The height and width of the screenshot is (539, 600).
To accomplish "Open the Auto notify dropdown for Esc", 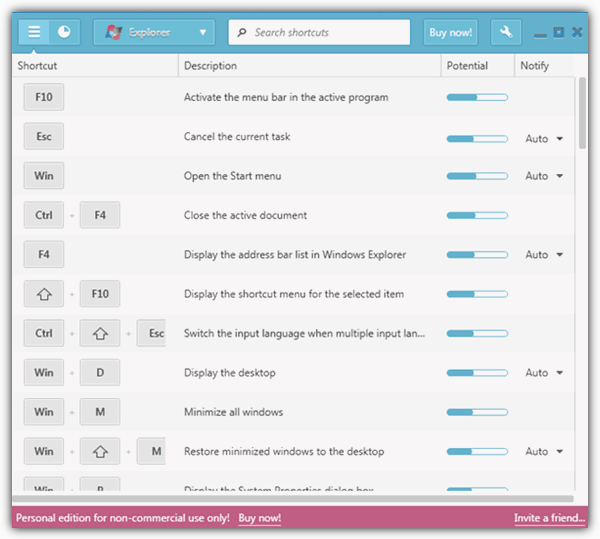I will click(x=545, y=139).
